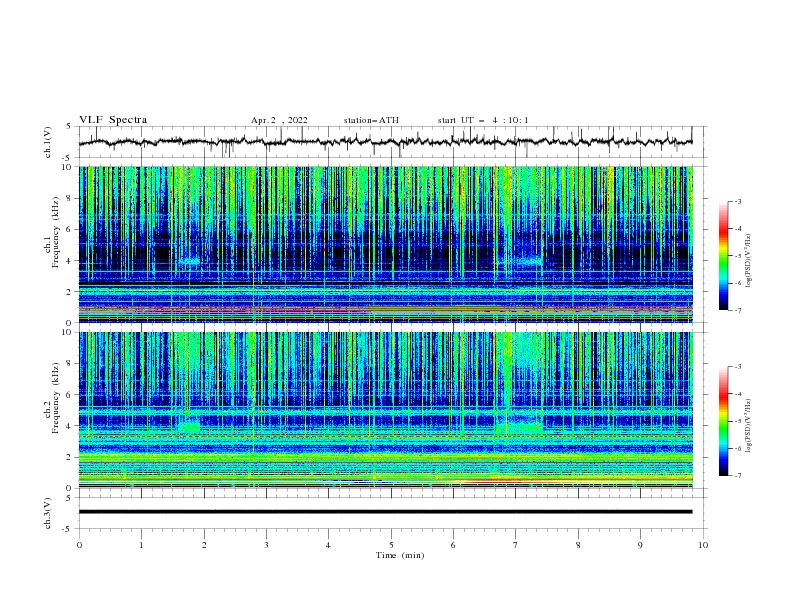The width and height of the screenshot is (792, 612).
Task: Click time axis tick label "10" at bottom right
Action: [703, 545]
